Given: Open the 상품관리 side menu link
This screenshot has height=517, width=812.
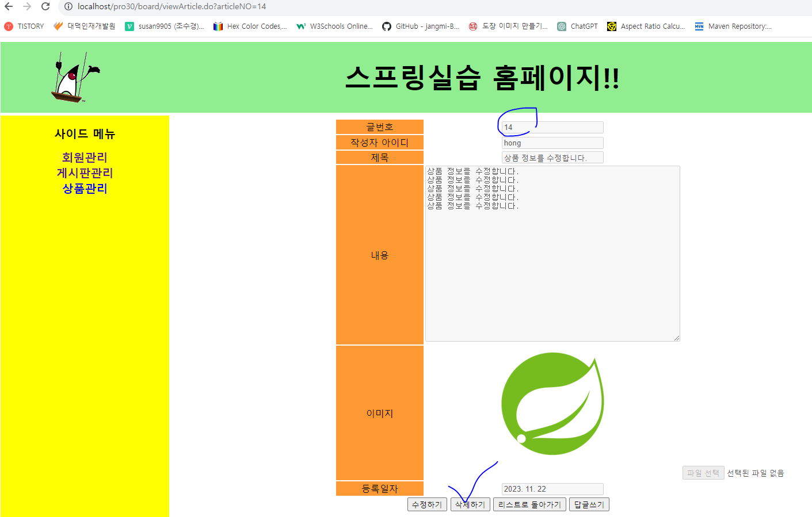Looking at the screenshot, I should coord(85,189).
